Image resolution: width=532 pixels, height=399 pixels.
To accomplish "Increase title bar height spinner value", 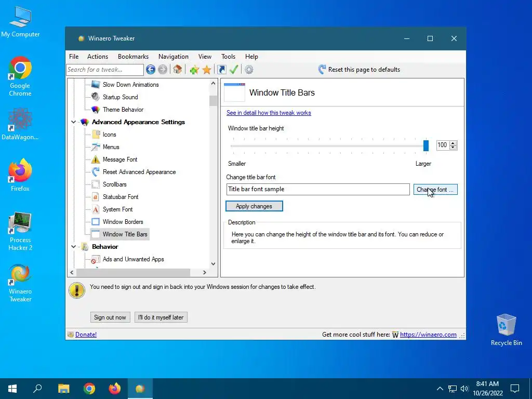I will point(453,143).
